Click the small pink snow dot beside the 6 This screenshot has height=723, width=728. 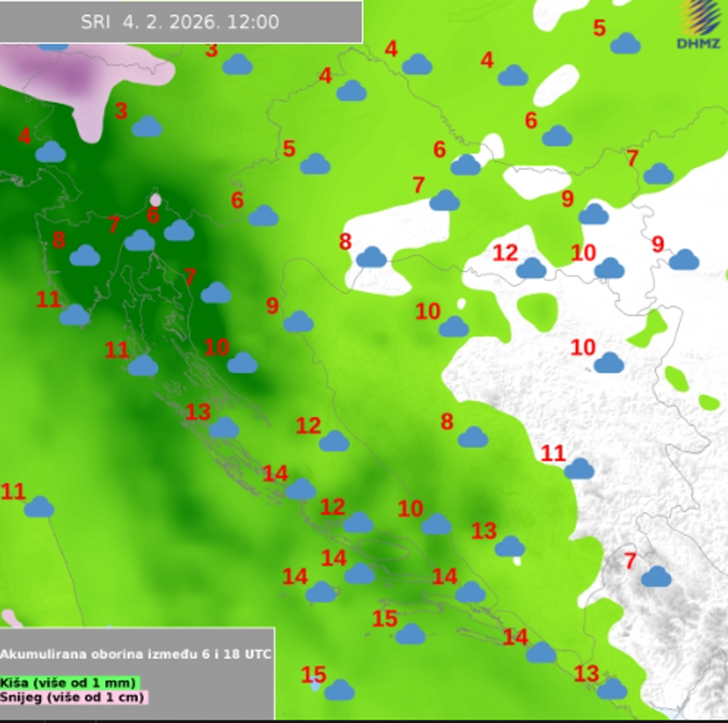click(x=155, y=199)
